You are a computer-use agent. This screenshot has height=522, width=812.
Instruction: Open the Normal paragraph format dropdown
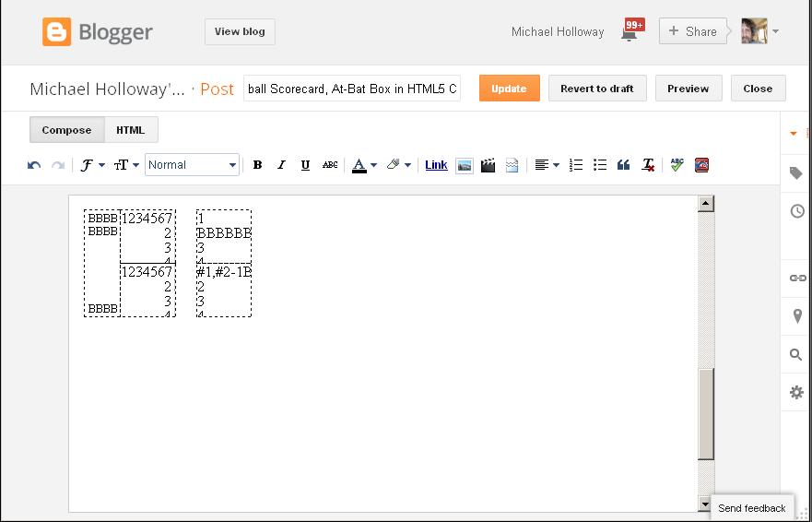192,165
